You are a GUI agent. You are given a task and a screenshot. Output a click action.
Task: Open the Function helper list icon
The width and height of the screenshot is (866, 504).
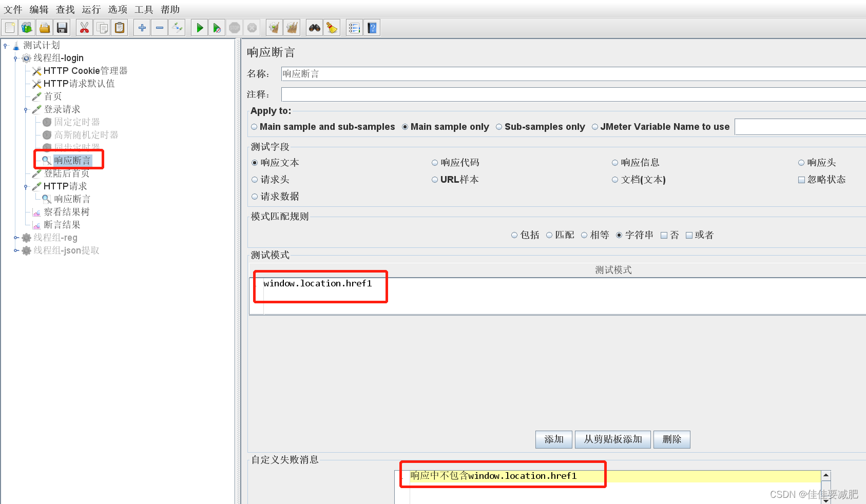pyautogui.click(x=354, y=28)
